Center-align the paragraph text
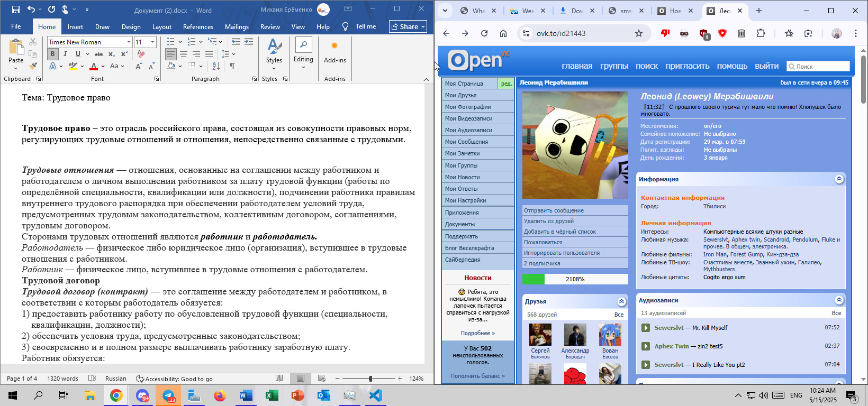This screenshot has width=868, height=406. pyautogui.click(x=184, y=54)
